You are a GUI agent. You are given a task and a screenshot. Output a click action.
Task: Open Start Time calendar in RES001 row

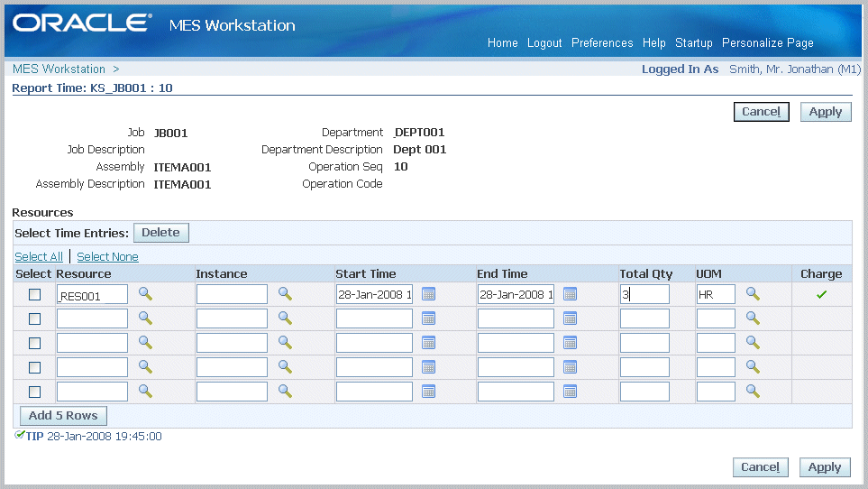pyautogui.click(x=428, y=294)
